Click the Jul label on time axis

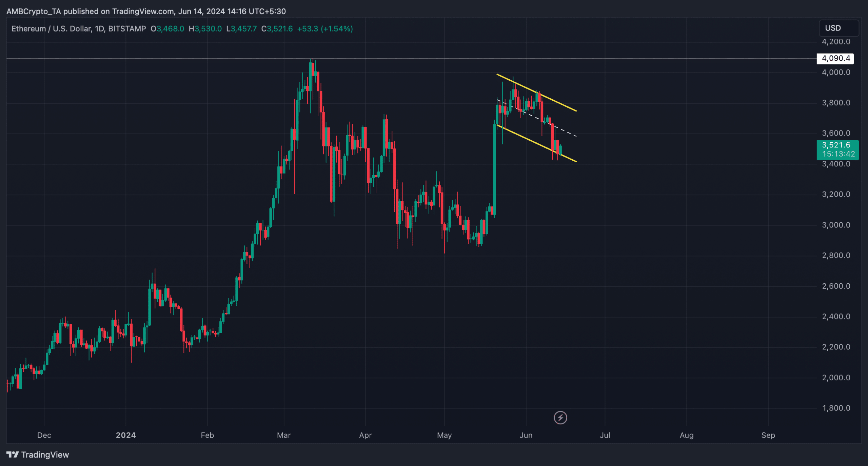point(605,435)
